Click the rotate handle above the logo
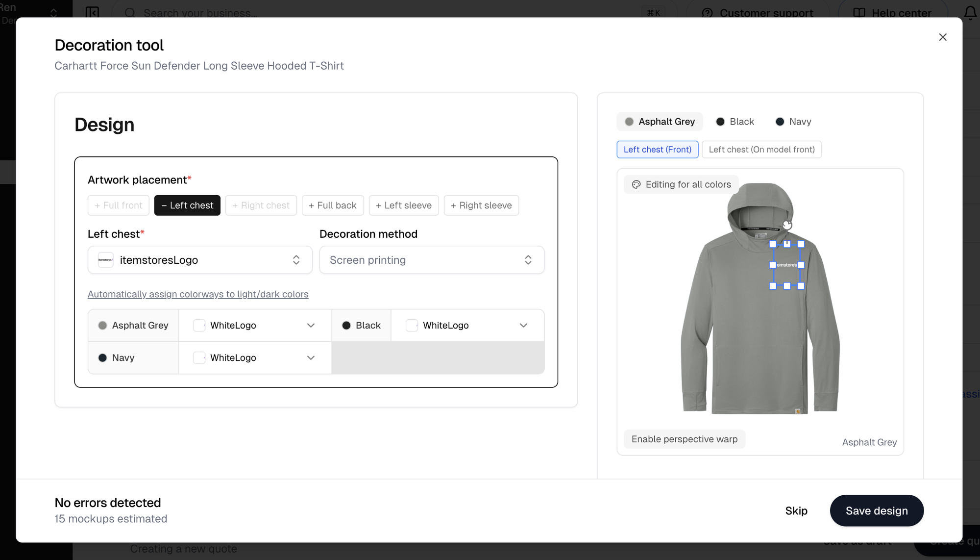980x560 pixels. [x=787, y=225]
